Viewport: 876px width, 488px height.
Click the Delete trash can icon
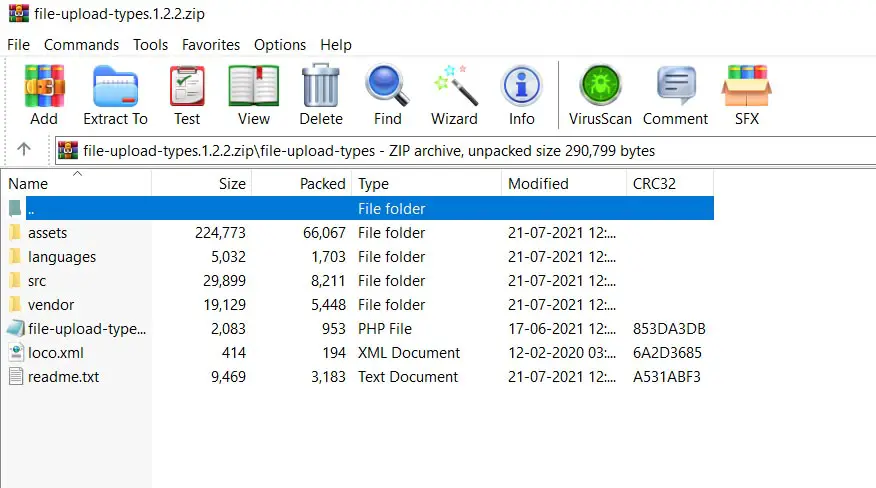[x=321, y=85]
